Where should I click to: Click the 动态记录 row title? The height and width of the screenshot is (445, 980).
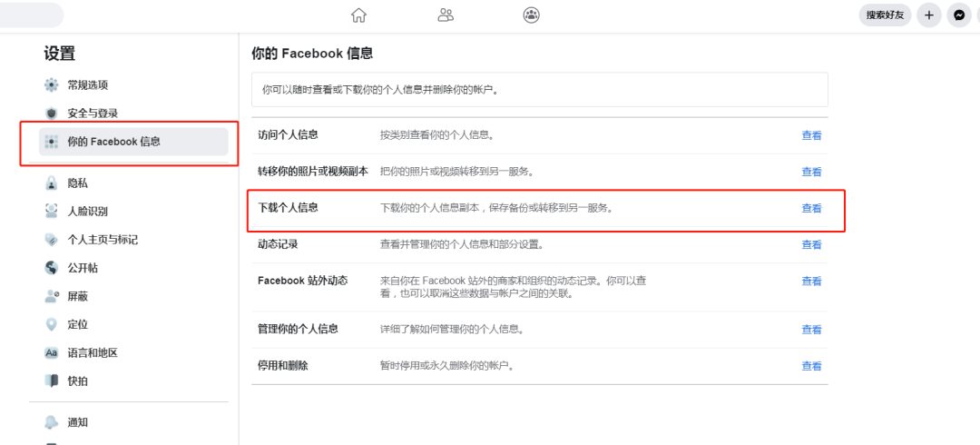278,243
